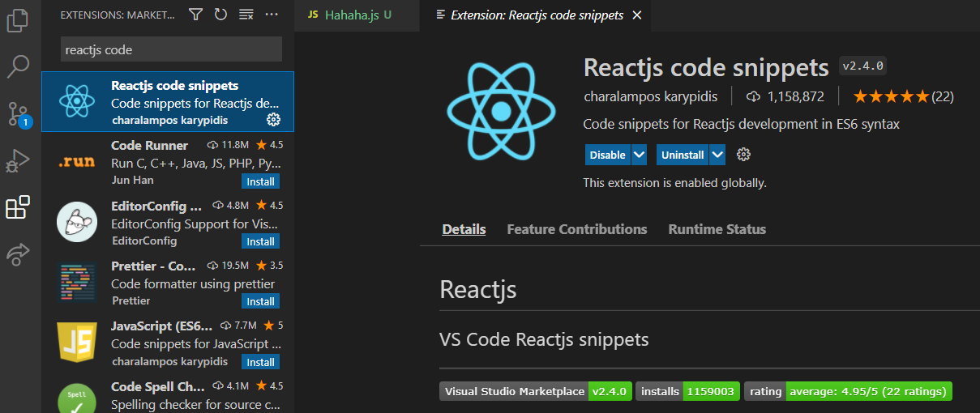
Task: Click the EditorConfig mouse icon
Action: point(77,222)
